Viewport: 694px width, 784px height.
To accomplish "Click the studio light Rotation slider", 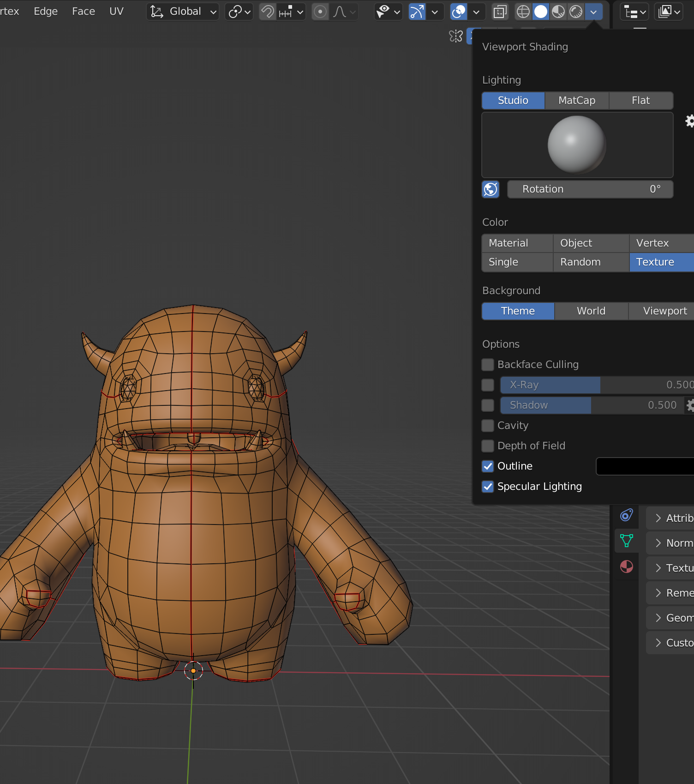I will pyautogui.click(x=590, y=189).
